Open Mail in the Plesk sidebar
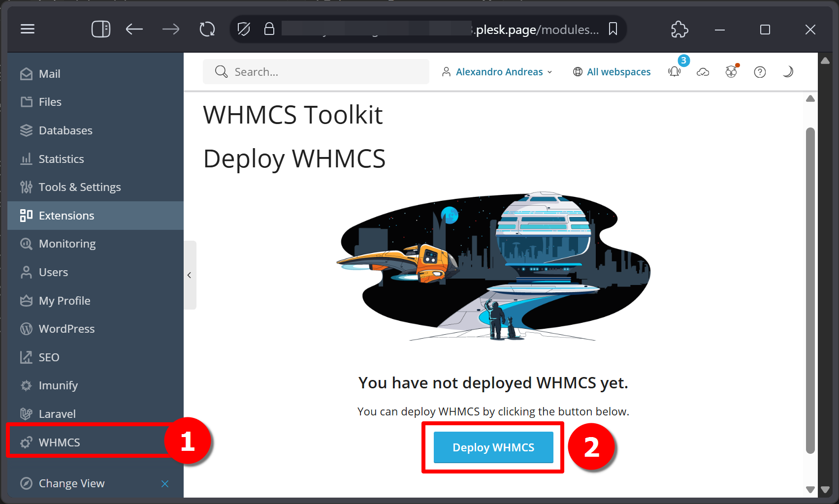Screen dimensions: 839x504 point(96,74)
